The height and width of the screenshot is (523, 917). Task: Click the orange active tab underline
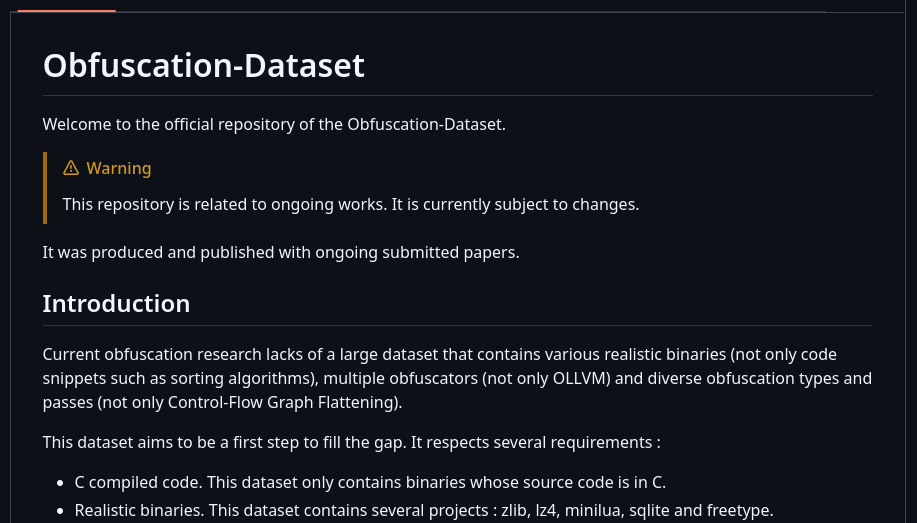pos(67,11)
